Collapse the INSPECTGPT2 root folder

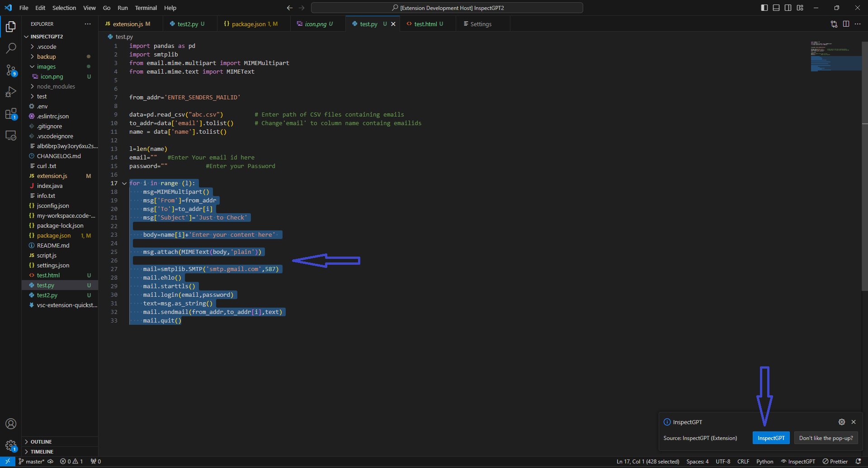(x=60, y=37)
